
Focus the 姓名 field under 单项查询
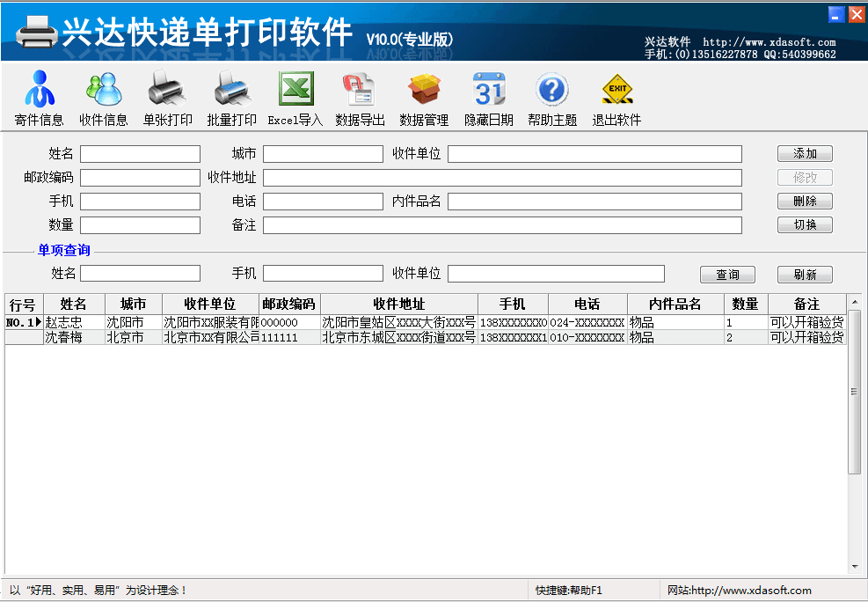[x=140, y=274]
